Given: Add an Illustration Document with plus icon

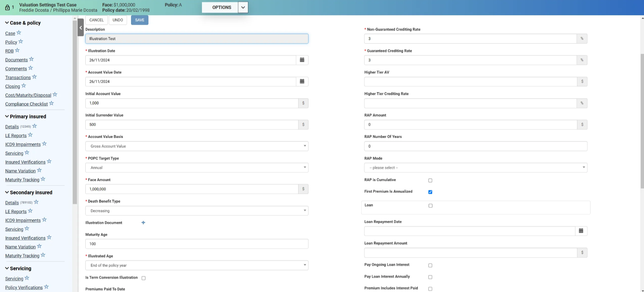Looking at the screenshot, I should pos(143,223).
